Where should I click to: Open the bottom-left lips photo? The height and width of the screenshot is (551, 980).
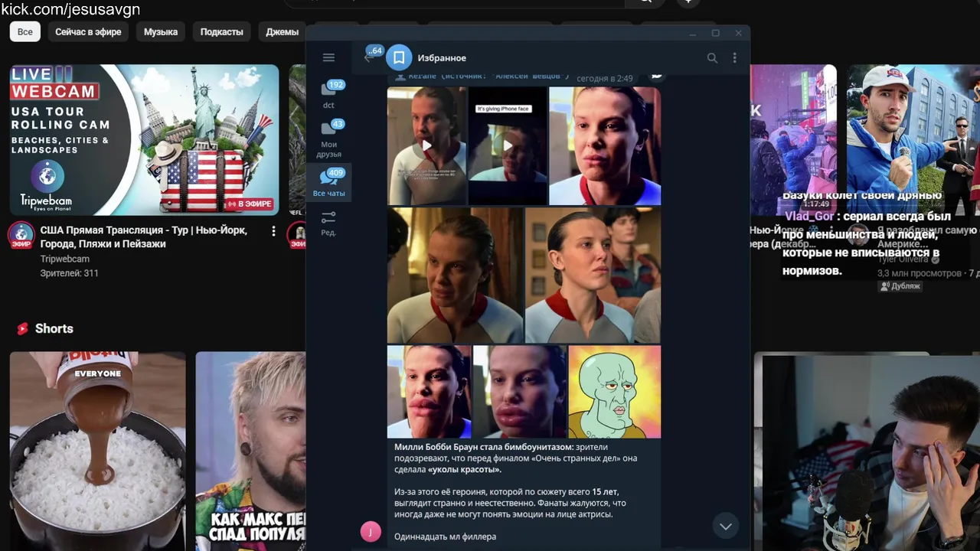point(429,392)
